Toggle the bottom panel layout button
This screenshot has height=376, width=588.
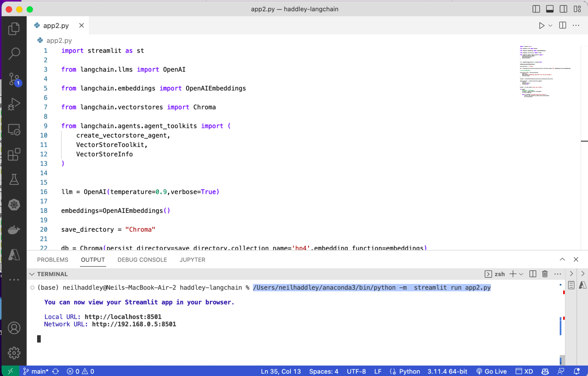pyautogui.click(x=550, y=9)
